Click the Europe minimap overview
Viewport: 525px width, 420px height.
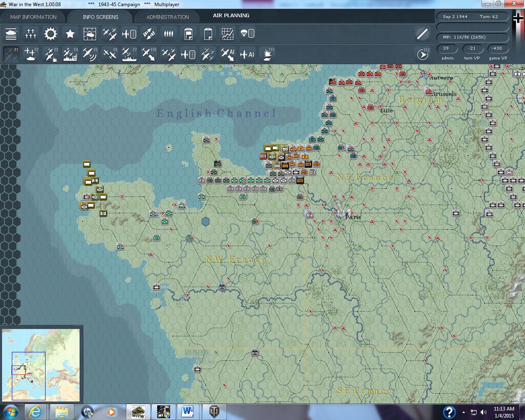[x=41, y=365]
